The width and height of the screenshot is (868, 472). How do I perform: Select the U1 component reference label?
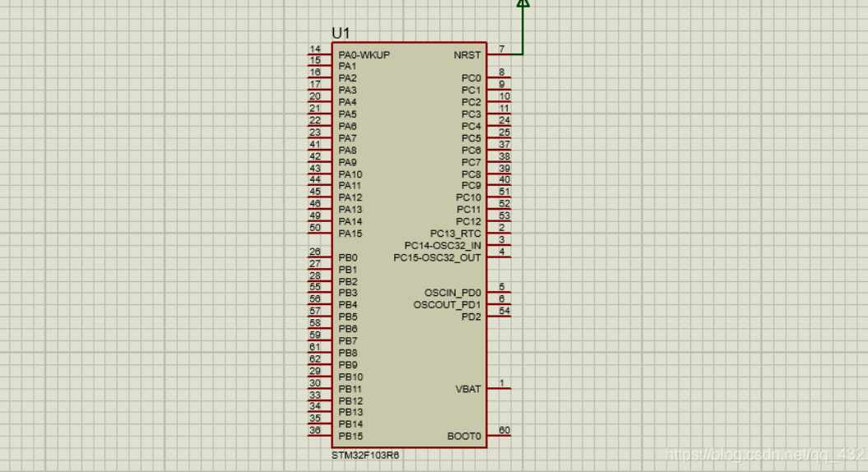(x=341, y=33)
